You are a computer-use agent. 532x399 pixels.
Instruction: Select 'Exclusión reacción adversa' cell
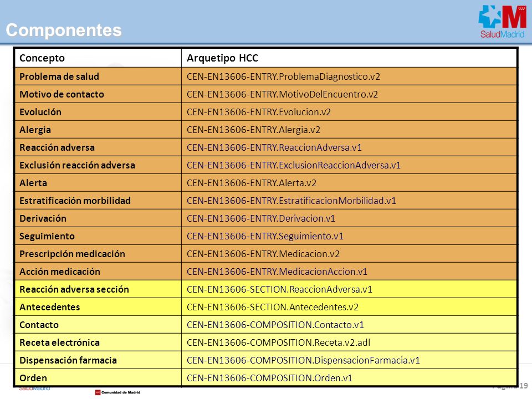click(x=98, y=165)
